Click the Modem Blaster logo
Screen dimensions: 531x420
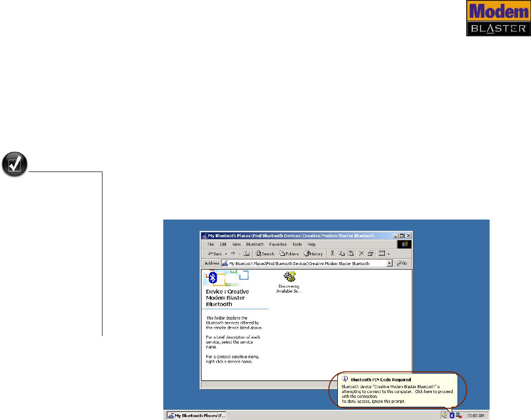[499, 18]
